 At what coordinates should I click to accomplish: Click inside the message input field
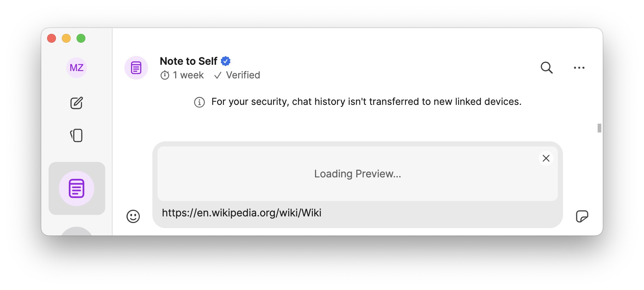[405, 213]
